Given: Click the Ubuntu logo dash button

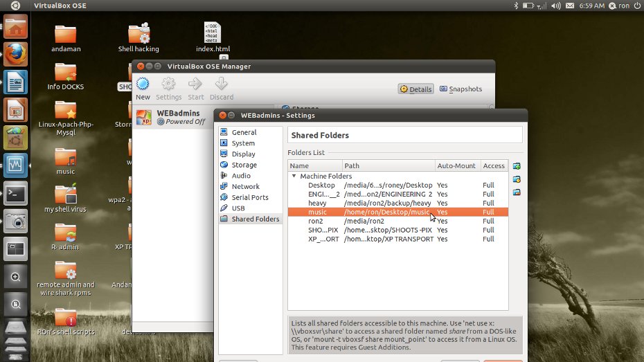Looking at the screenshot, I should (15, 6).
